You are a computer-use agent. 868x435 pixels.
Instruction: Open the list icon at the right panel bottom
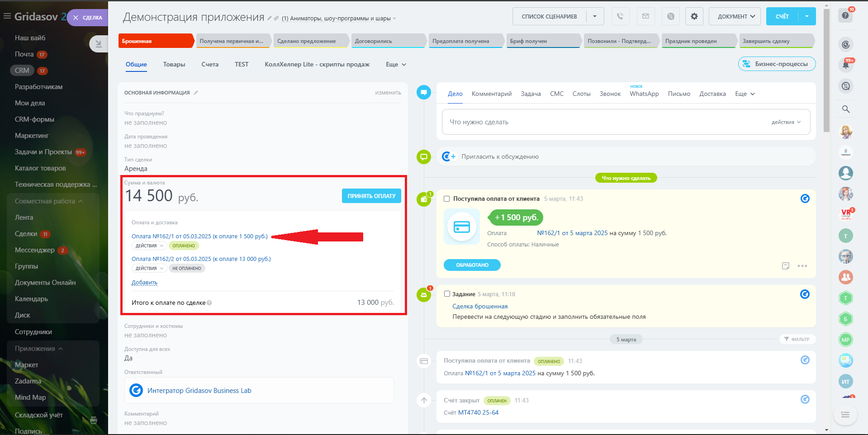coord(845,414)
